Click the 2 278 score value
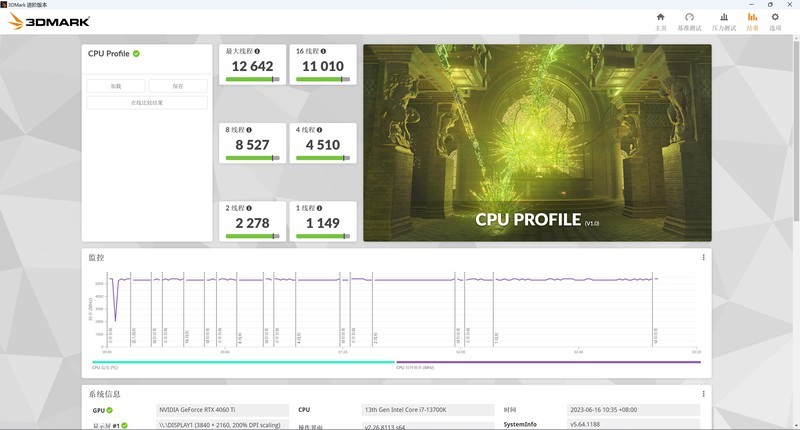Screen dimensions: 800x430 pos(253,223)
